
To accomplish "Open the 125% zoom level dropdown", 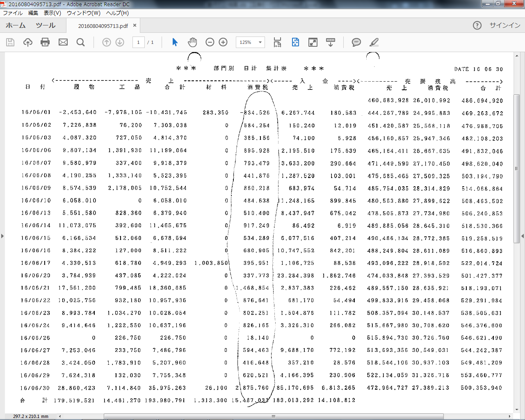I will 260,42.
